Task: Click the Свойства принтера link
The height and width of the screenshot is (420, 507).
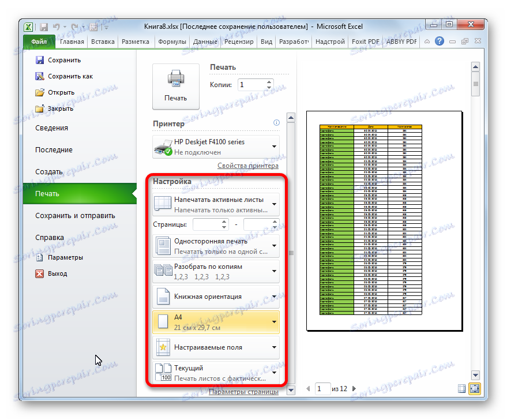Action: coord(247,166)
